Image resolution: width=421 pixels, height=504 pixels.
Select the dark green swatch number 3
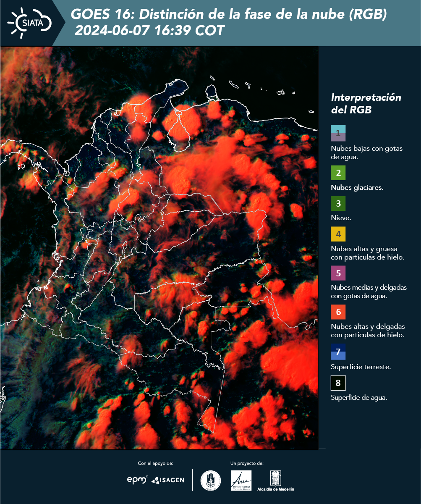(338, 203)
